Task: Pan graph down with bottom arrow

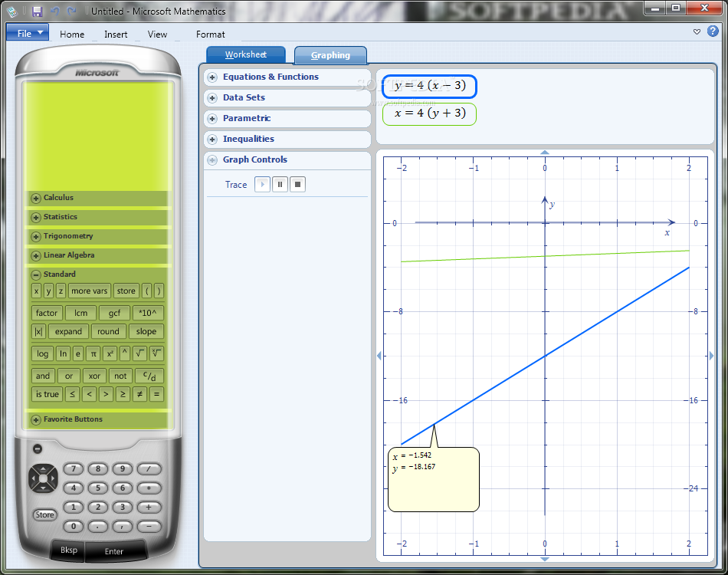Action: tap(545, 559)
